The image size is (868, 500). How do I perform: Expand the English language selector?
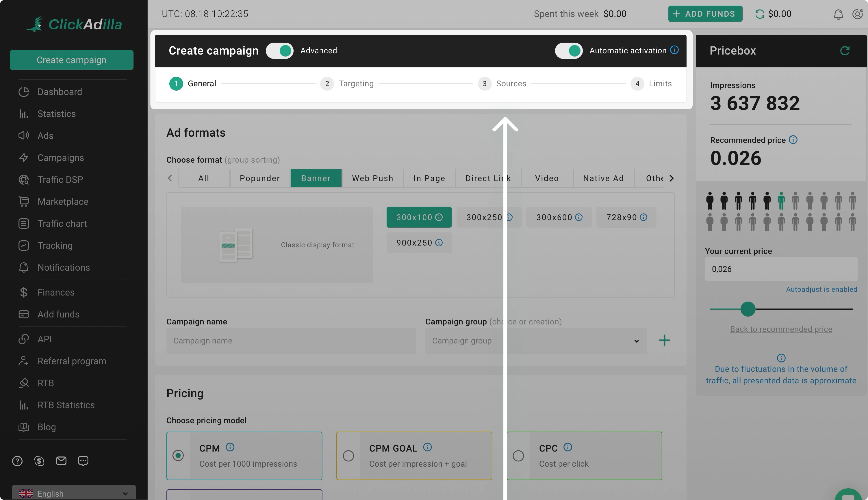pos(73,493)
